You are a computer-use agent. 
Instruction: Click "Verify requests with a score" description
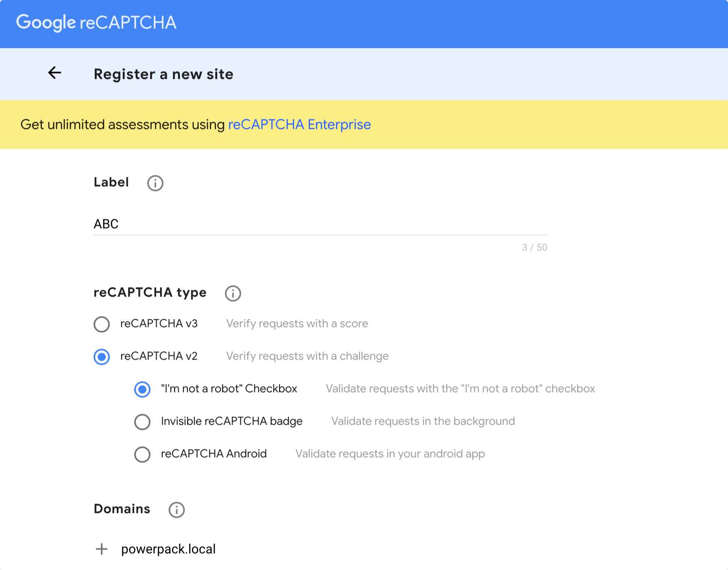point(297,323)
